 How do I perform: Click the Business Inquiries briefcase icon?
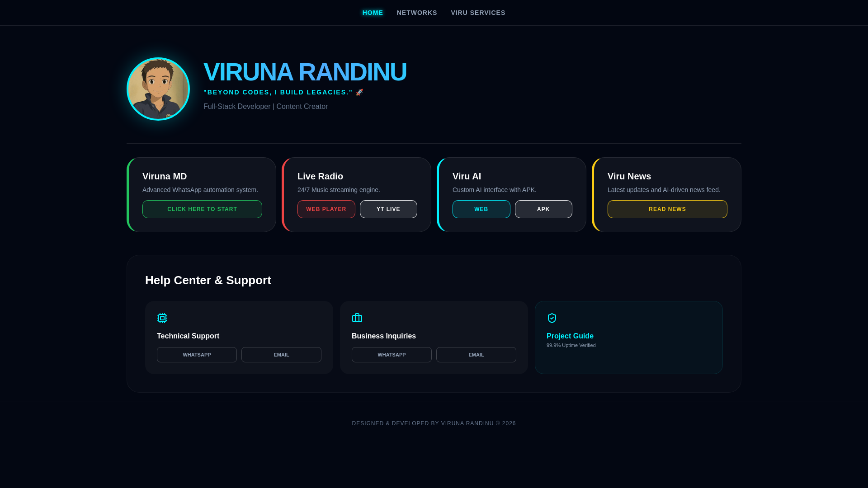357,318
